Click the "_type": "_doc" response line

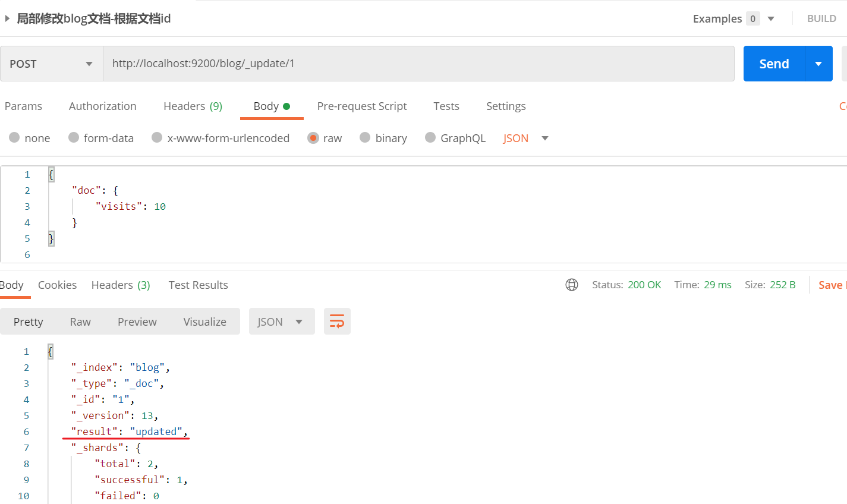(118, 383)
